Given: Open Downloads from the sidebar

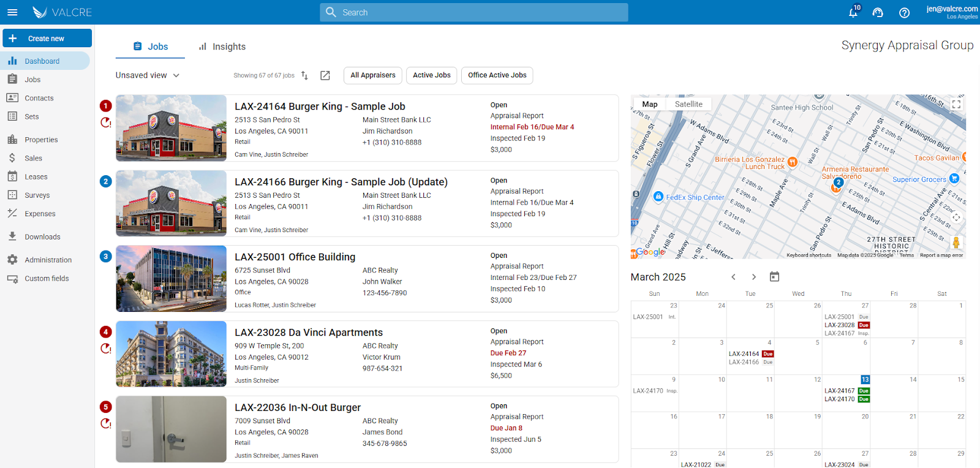Looking at the screenshot, I should 42,237.
